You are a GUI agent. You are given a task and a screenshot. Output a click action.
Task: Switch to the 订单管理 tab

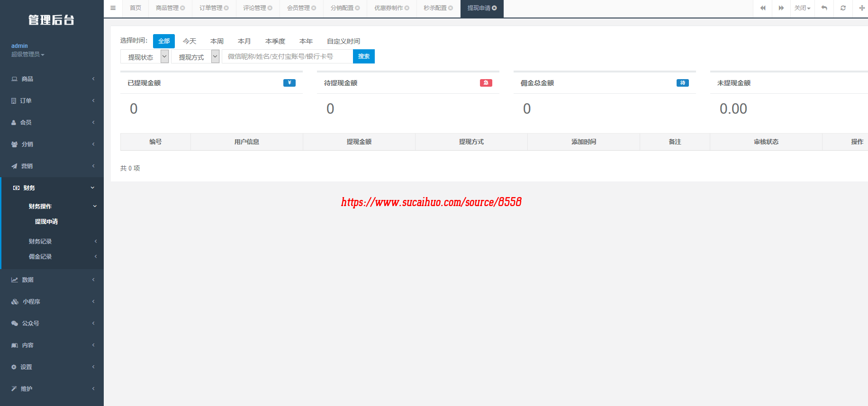pos(211,8)
